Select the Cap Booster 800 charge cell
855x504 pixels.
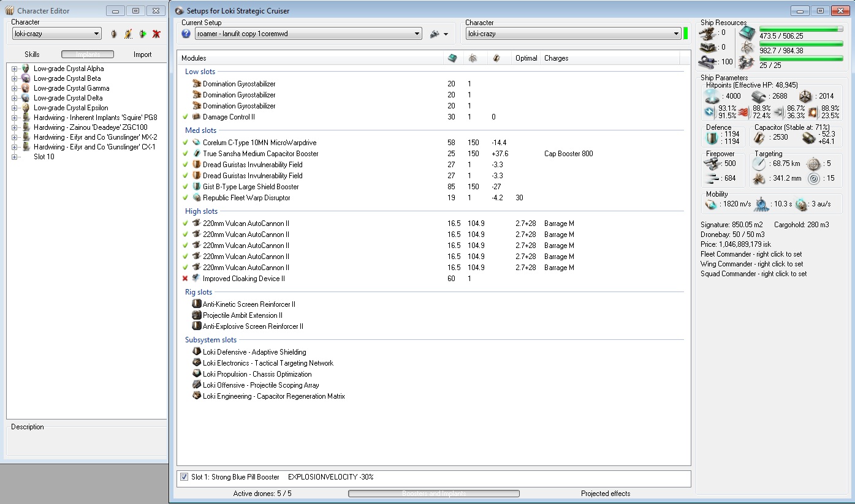coord(569,154)
